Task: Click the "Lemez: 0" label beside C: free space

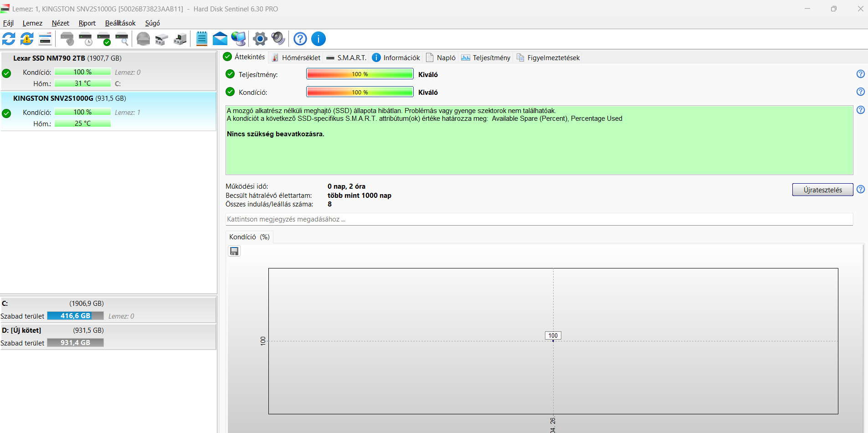Action: [121, 316]
